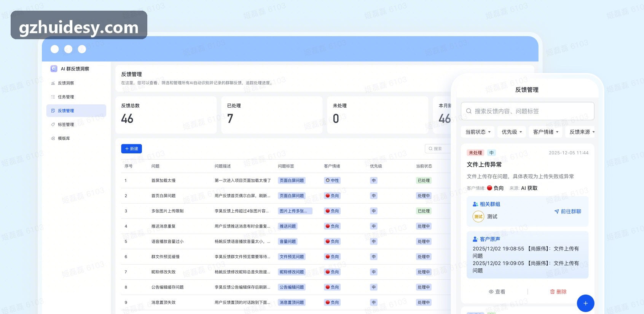
Task: Expand the 当前状态 filter dropdown
Action: tap(478, 132)
